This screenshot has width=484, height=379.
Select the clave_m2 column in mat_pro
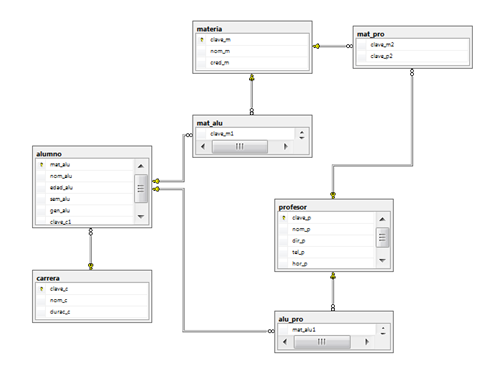(413, 45)
